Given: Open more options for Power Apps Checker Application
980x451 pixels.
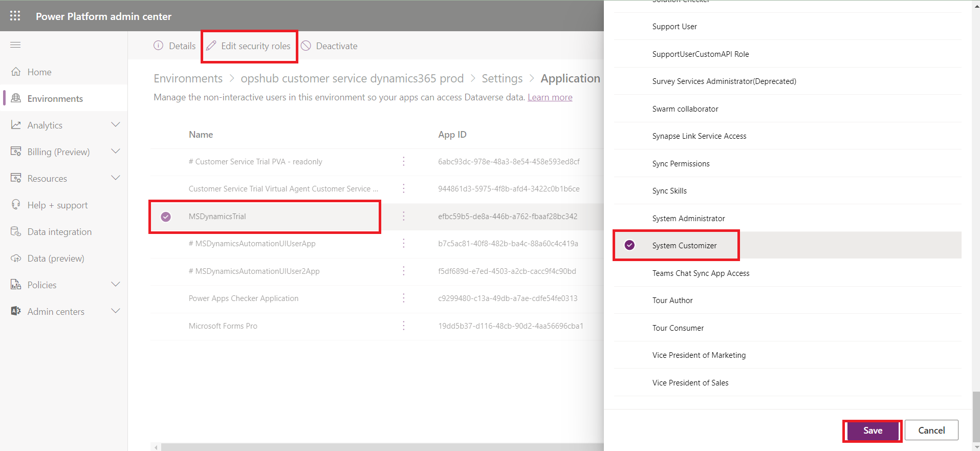Looking at the screenshot, I should coord(404,298).
